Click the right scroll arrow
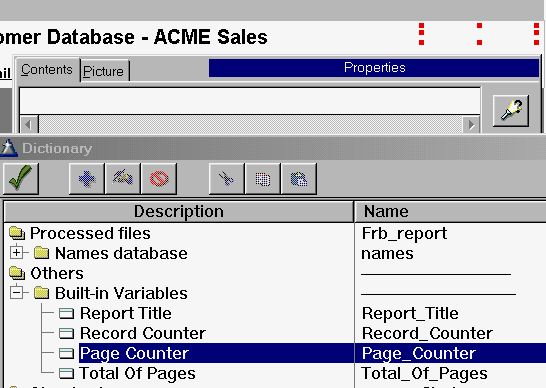The height and width of the screenshot is (388, 546). (x=471, y=124)
